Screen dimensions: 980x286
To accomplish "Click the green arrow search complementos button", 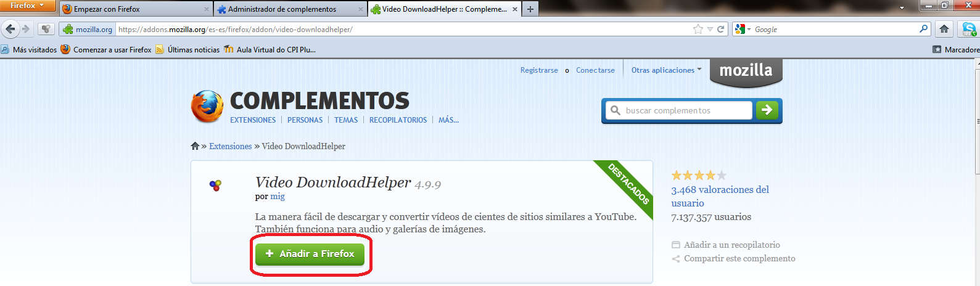I will [767, 110].
